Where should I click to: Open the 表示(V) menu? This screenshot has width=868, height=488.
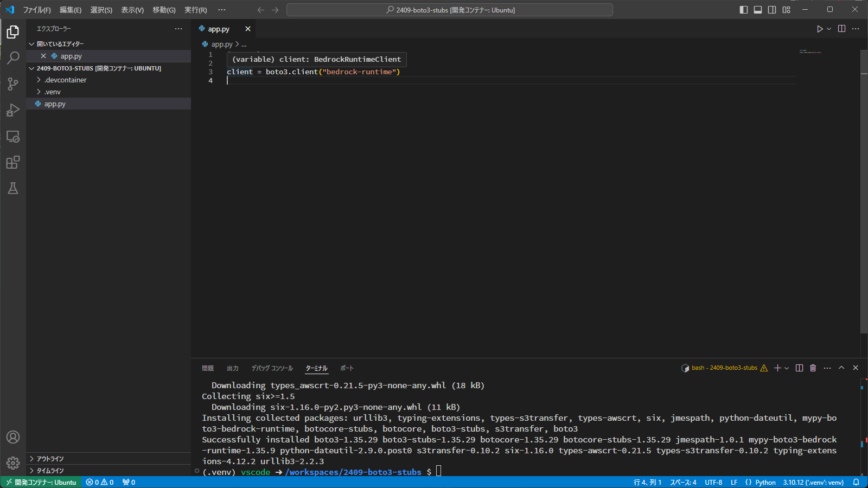coord(132,10)
